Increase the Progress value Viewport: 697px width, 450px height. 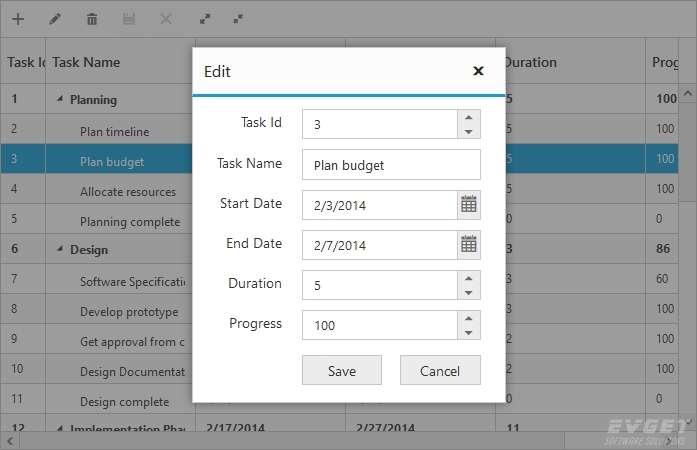pyautogui.click(x=468, y=317)
